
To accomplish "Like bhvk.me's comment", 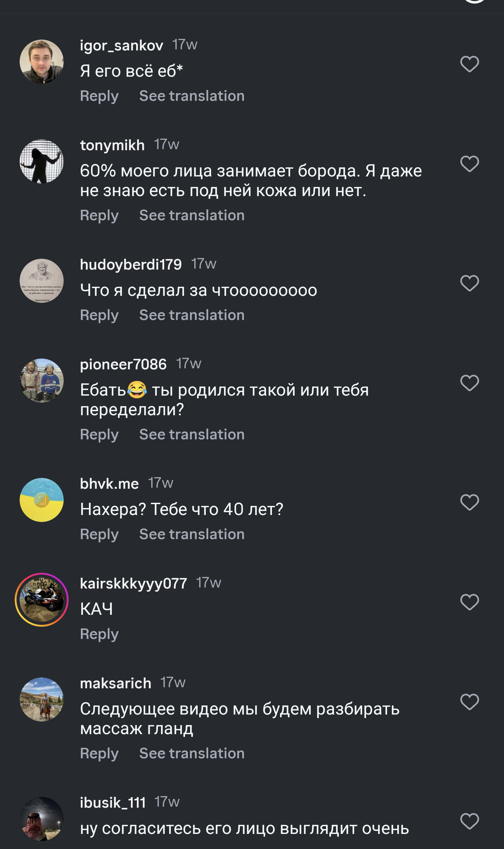I will point(469,502).
